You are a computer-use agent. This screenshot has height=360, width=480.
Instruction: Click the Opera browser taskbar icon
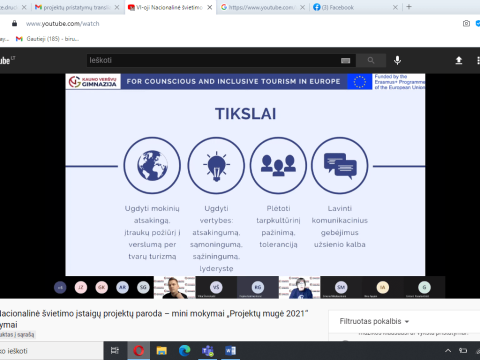(x=139, y=351)
